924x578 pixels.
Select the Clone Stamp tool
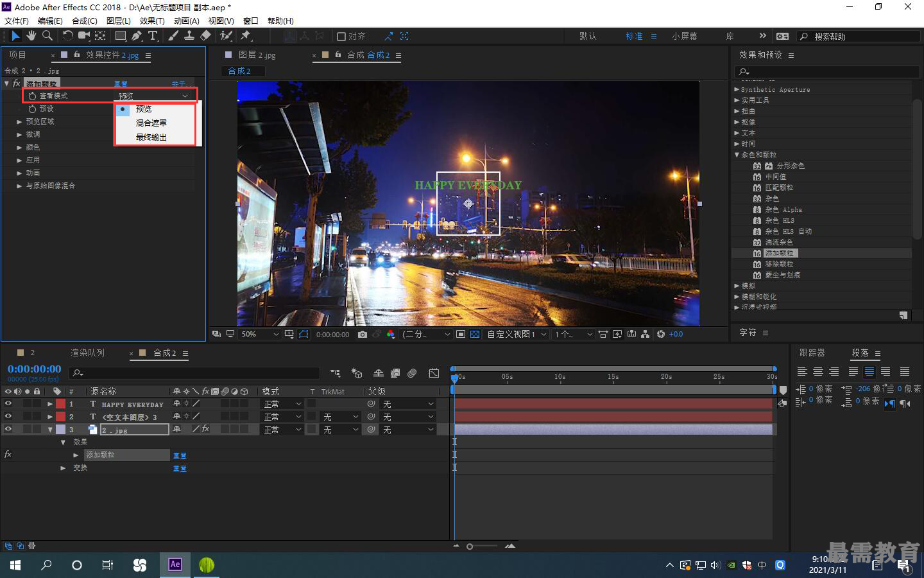pyautogui.click(x=189, y=36)
